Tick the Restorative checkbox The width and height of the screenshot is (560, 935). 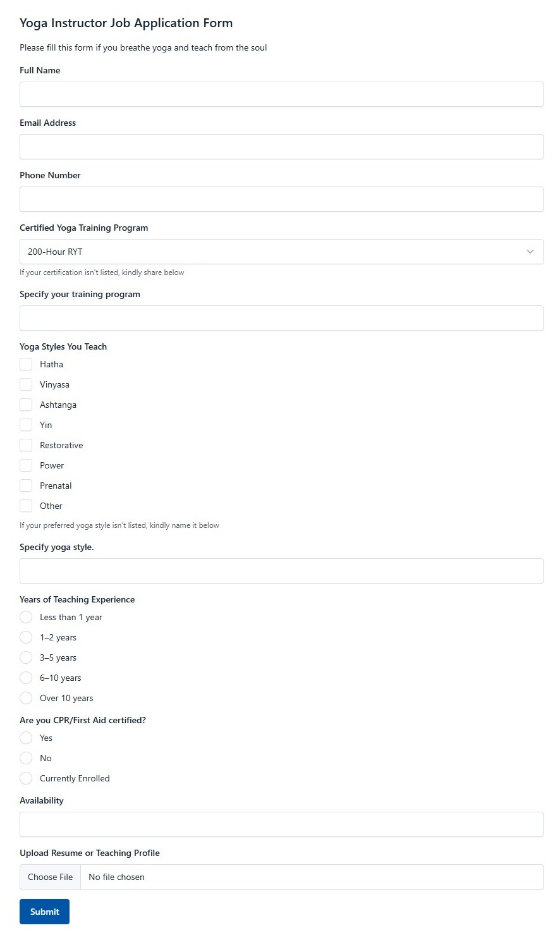pyautogui.click(x=26, y=445)
